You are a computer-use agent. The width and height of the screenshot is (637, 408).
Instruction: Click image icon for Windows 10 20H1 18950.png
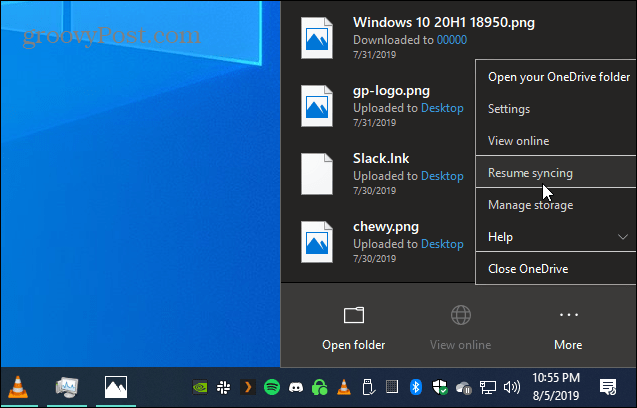coord(317,38)
